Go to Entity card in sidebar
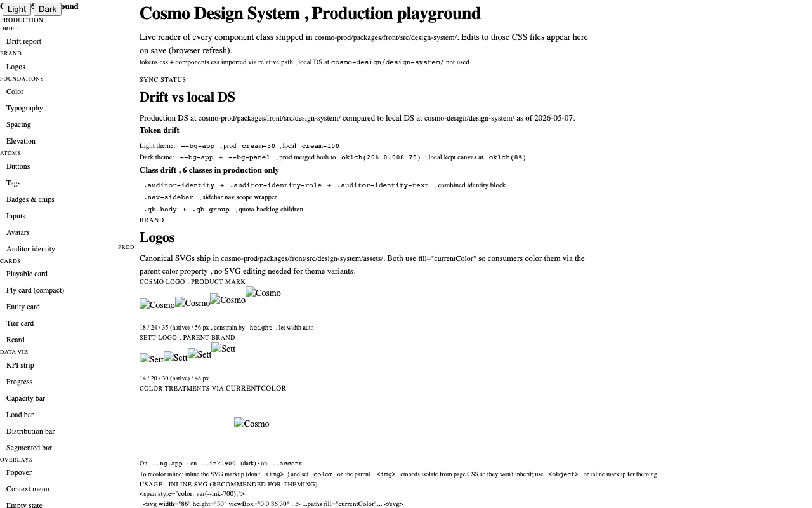812x508 pixels. (x=23, y=307)
